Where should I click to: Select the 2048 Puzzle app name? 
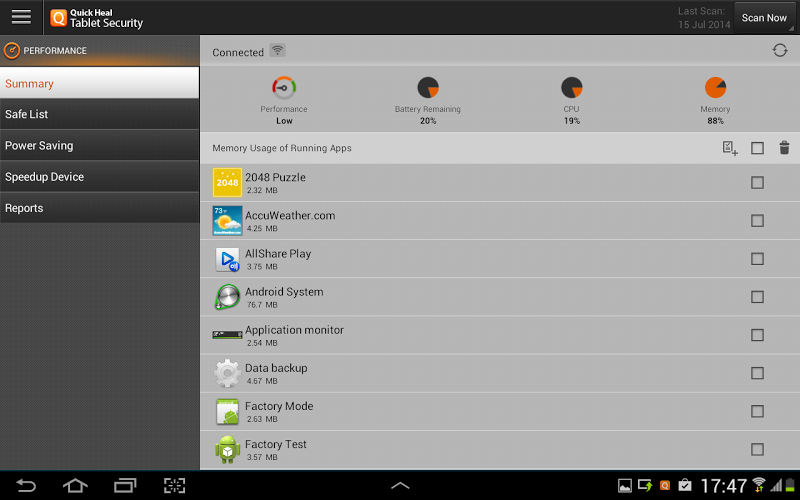pyautogui.click(x=275, y=177)
